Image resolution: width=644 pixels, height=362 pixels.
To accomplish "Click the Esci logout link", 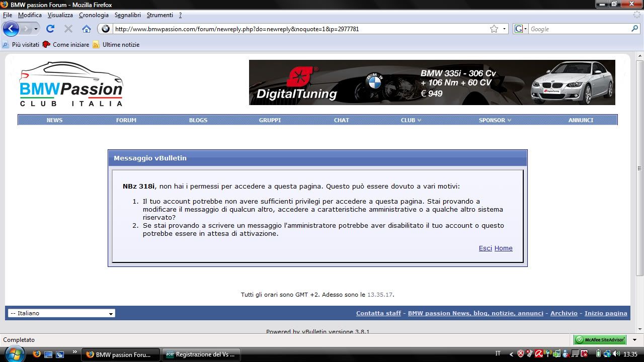I will pyautogui.click(x=486, y=248).
